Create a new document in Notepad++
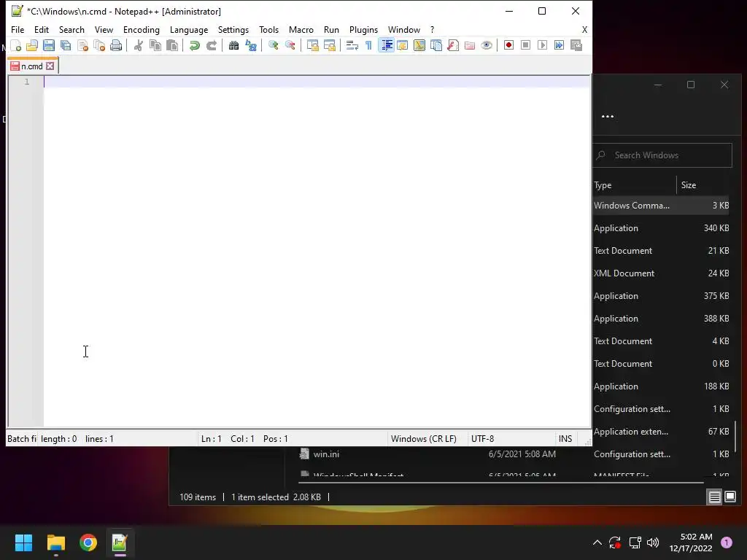The image size is (747, 560). (16, 45)
